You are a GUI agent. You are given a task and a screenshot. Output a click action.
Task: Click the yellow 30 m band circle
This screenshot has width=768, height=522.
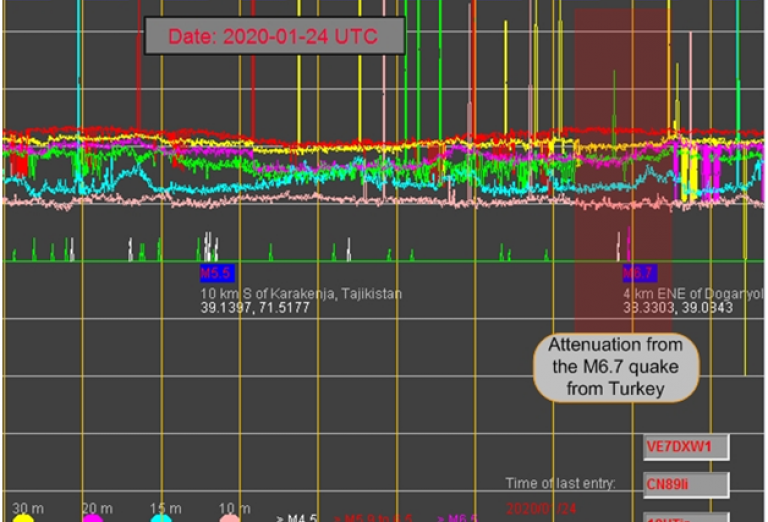coord(22,518)
